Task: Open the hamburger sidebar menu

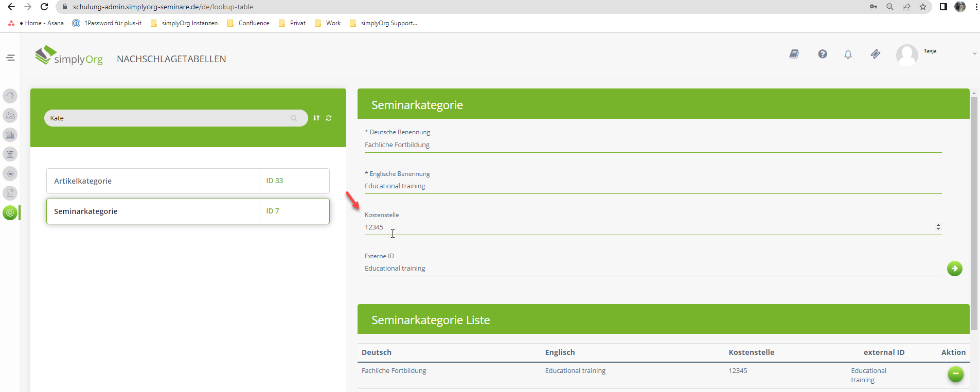Action: point(10,58)
